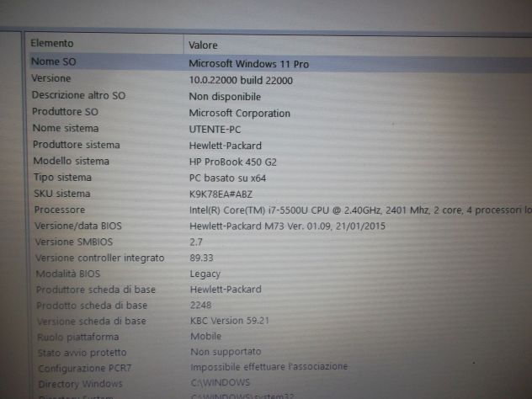Viewport: 532px width, 399px height.
Task: Select the SKU sistema row label
Action: coord(62,194)
